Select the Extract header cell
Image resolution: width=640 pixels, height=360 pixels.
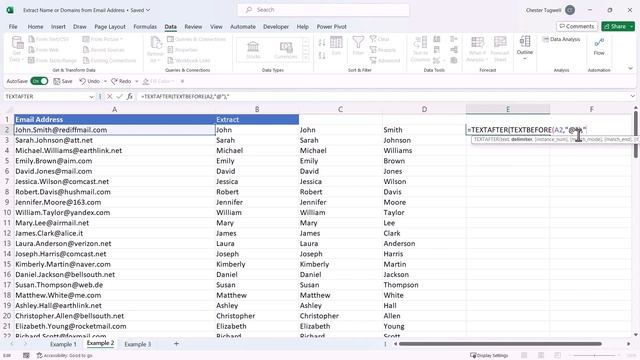tap(257, 119)
